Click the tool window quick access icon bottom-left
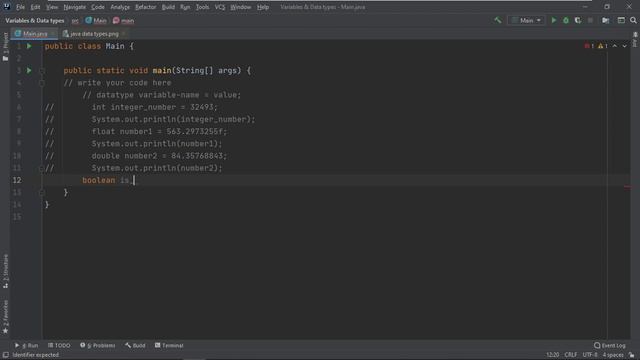 5,355
